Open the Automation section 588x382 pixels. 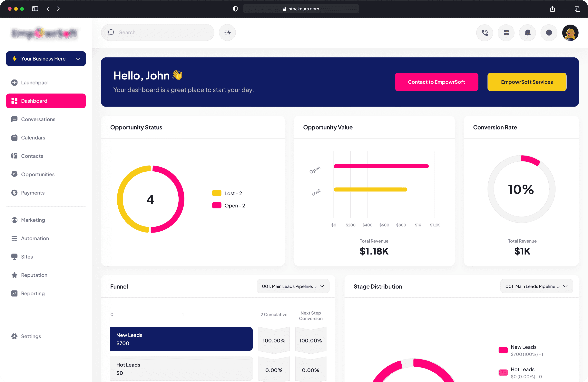[x=35, y=238]
